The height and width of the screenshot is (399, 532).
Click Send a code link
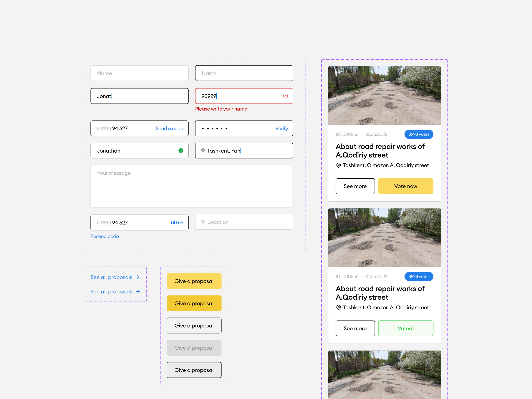click(169, 128)
